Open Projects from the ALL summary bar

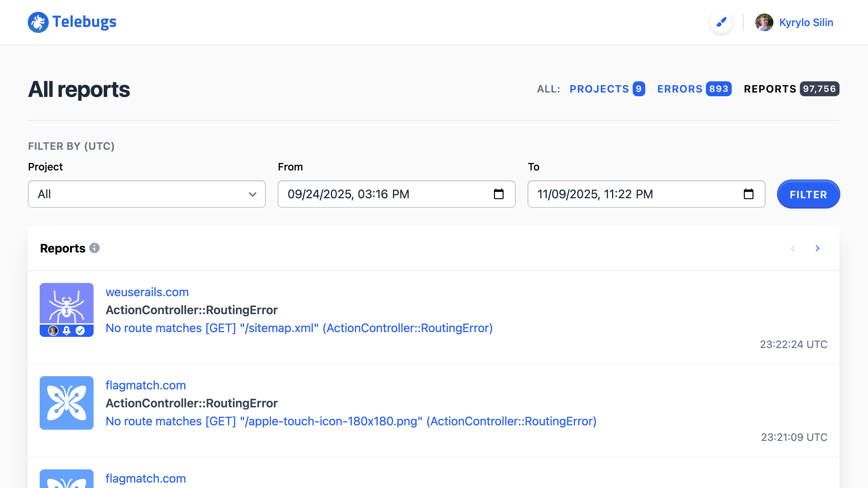click(599, 89)
